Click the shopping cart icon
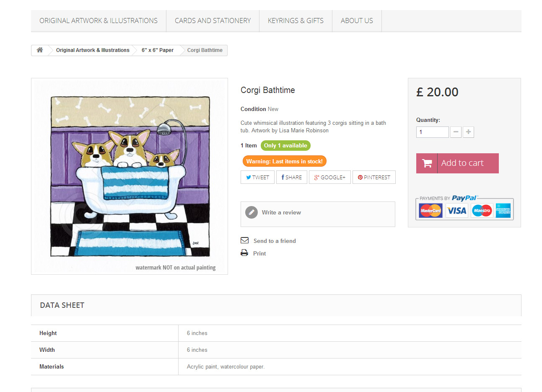The height and width of the screenshot is (392, 542). (427, 163)
